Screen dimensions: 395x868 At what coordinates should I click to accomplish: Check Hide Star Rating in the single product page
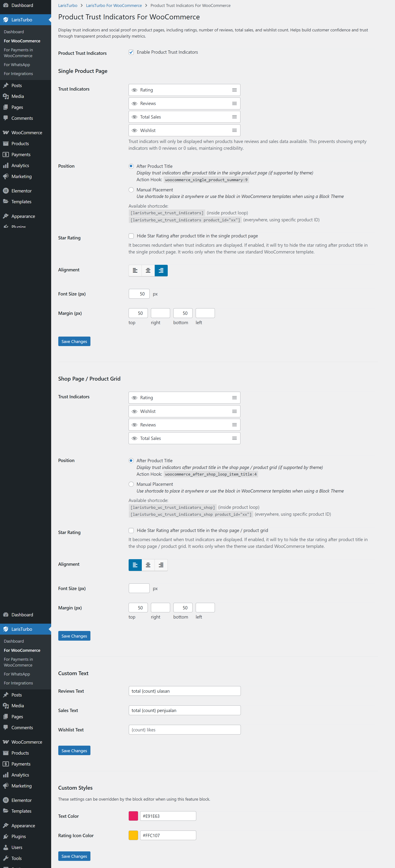(x=131, y=236)
